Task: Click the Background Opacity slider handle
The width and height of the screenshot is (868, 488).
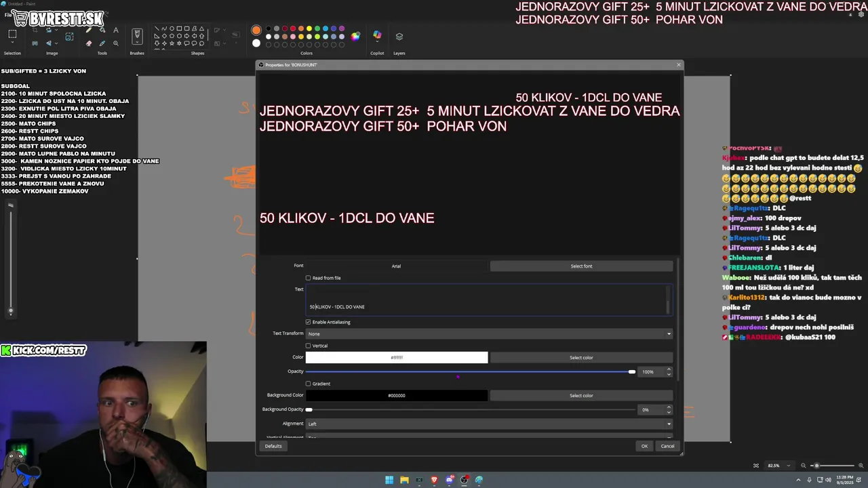Action: point(309,409)
